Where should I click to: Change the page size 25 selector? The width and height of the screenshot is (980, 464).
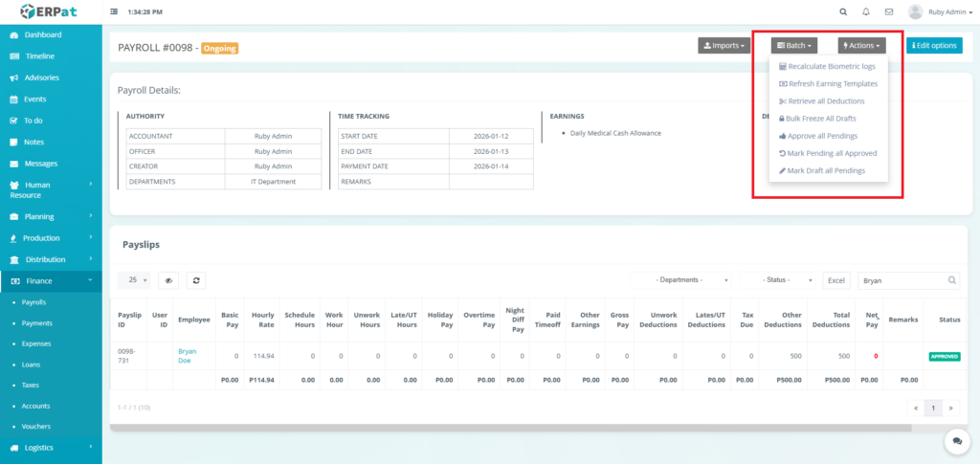tap(133, 280)
